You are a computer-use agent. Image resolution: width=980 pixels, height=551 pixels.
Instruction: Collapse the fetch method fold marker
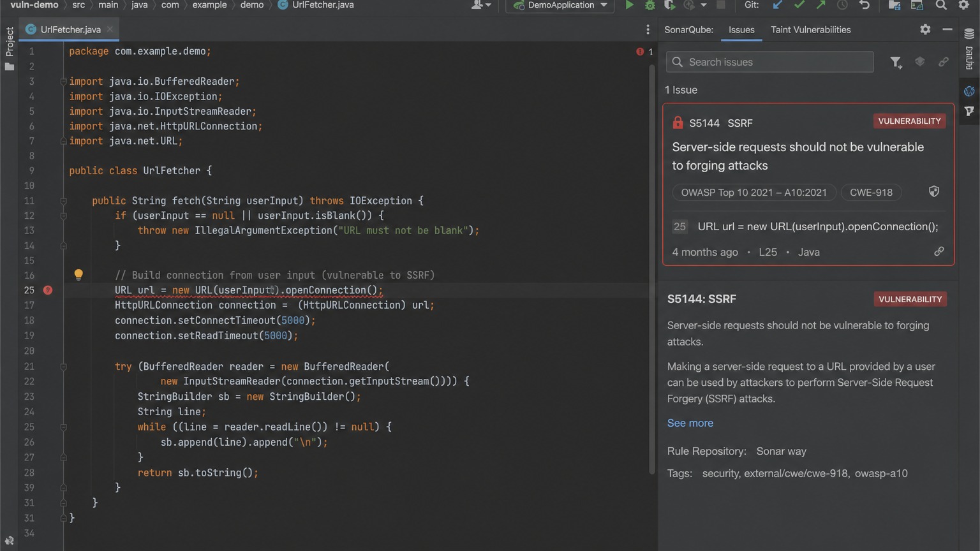point(63,201)
